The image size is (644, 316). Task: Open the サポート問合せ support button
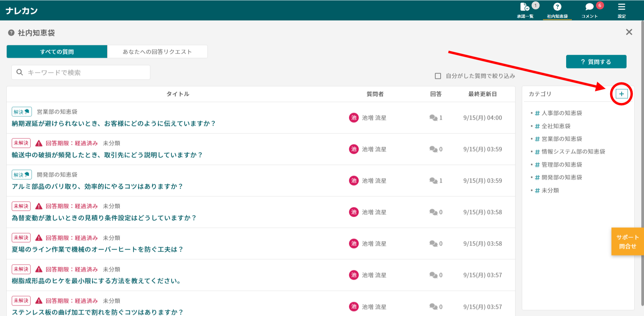click(627, 242)
